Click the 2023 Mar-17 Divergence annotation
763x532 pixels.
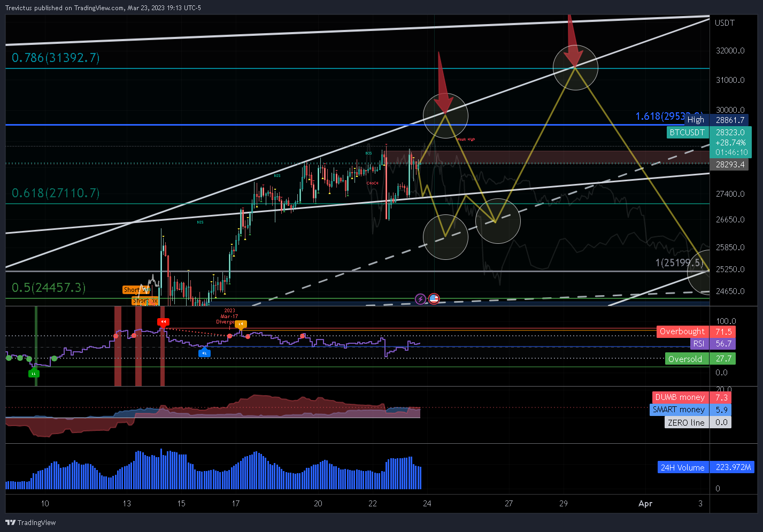point(227,316)
